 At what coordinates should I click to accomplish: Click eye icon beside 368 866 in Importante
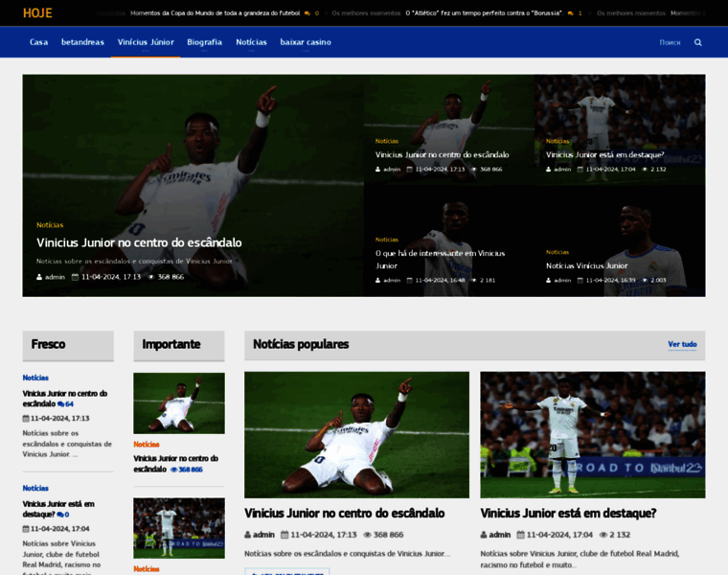click(x=173, y=470)
